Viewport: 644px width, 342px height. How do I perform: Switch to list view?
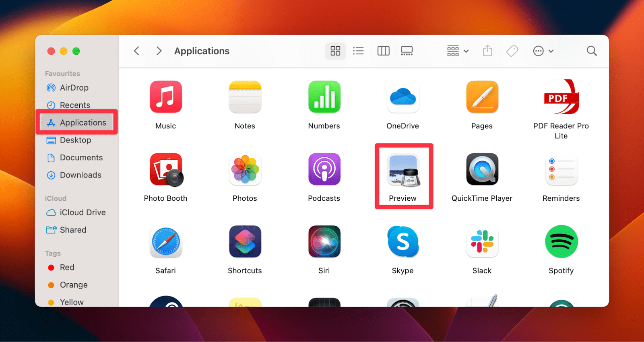click(x=358, y=51)
